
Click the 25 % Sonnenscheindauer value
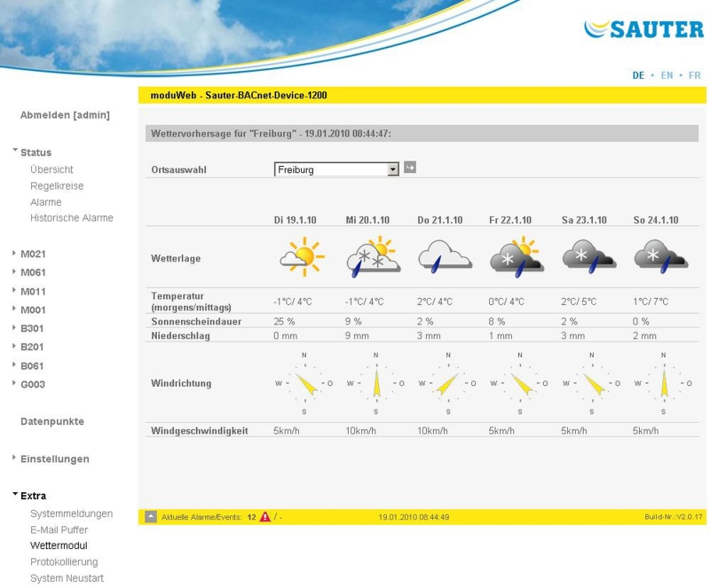(x=284, y=321)
